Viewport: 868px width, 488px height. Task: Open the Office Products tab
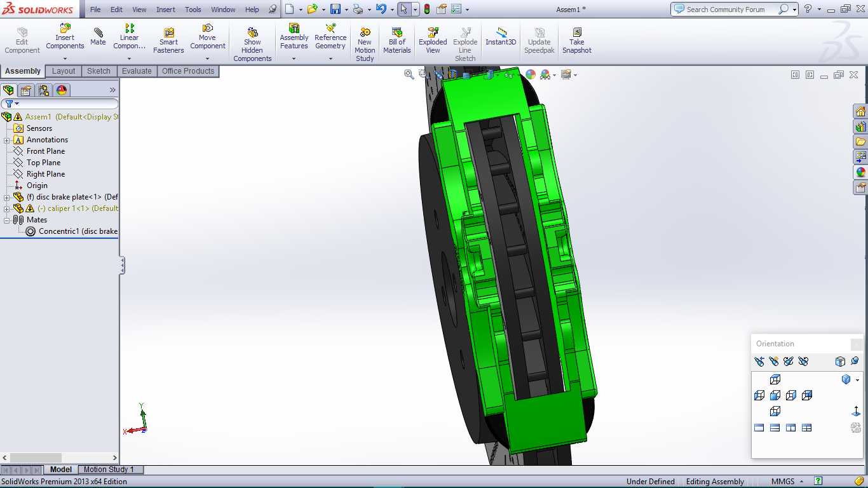tap(188, 71)
